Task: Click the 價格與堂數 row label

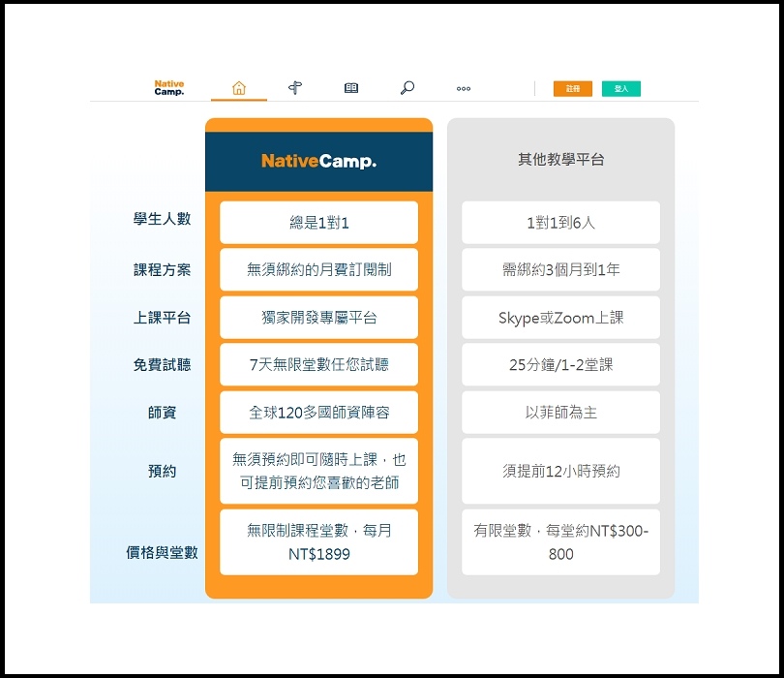Action: coord(162,552)
